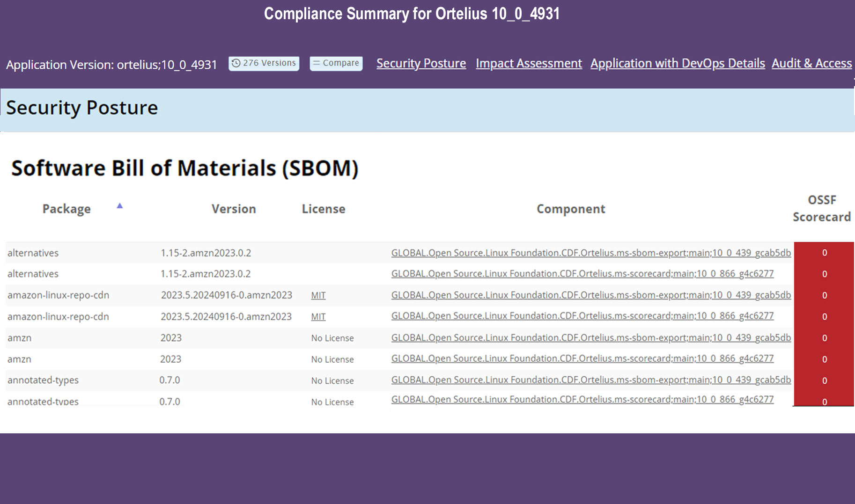Viewport: 855px width, 504px height.
Task: Click the MIT license link for amazon-linux-repo-cdn
Action: 318,295
